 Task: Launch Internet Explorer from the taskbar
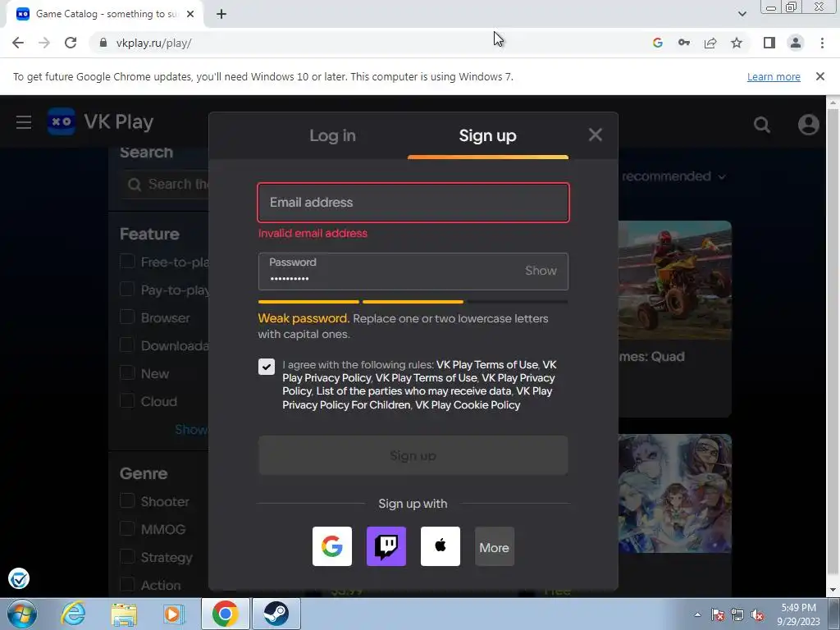click(x=73, y=614)
